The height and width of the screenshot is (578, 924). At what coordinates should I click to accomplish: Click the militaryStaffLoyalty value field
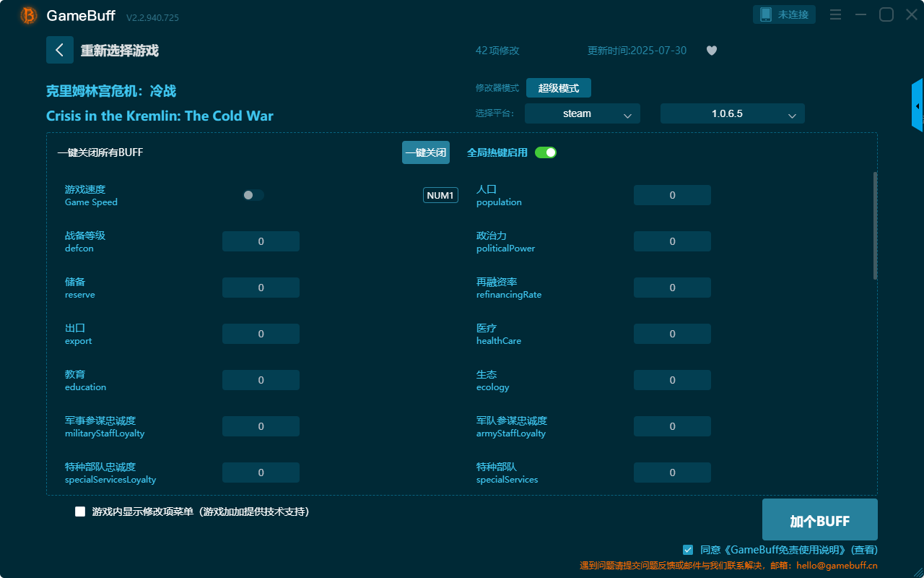(x=261, y=426)
